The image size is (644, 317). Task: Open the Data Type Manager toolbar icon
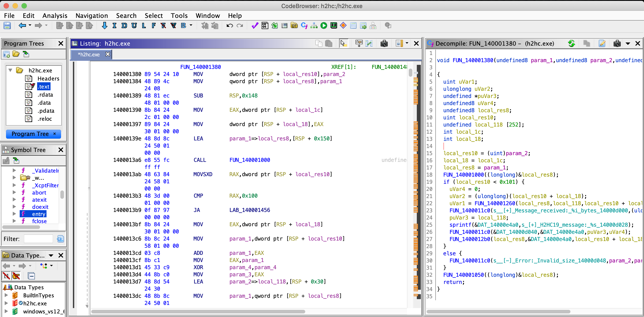tap(294, 25)
